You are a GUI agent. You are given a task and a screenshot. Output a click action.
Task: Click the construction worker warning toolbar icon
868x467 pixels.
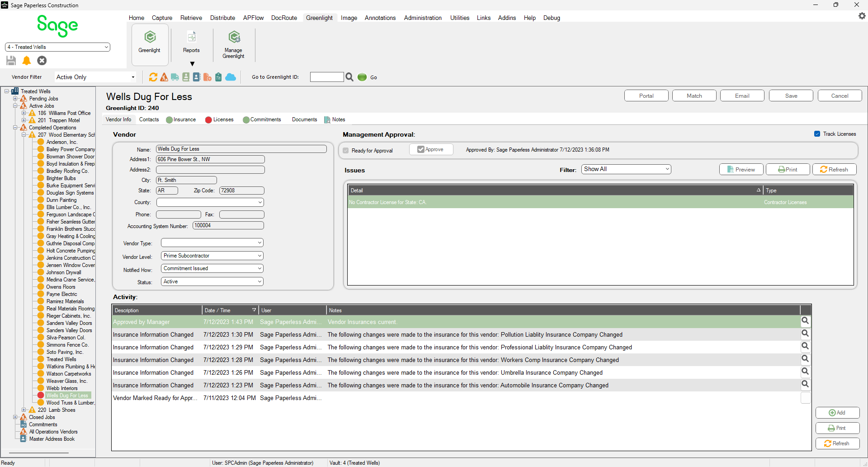[x=164, y=77]
